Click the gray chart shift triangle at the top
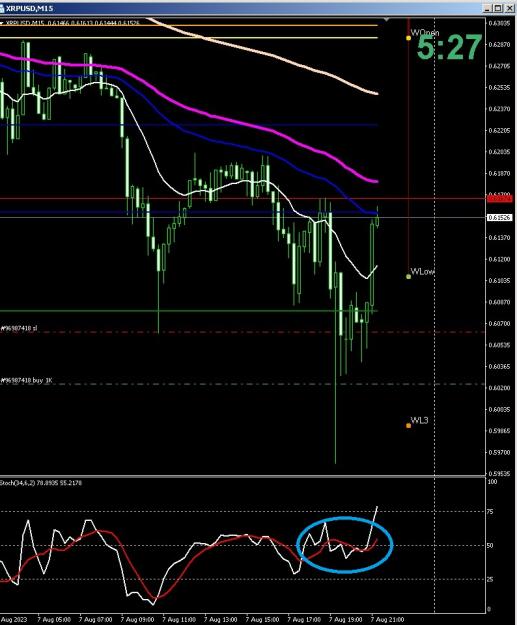517x625 pixels. click(386, 19)
